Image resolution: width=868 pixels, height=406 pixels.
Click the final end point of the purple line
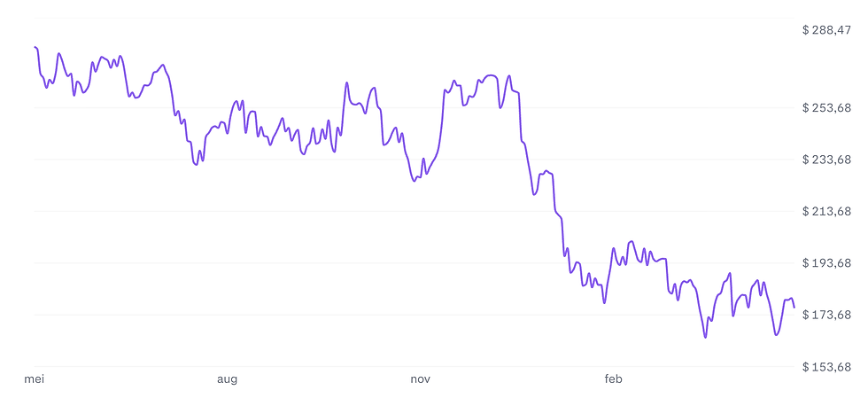pos(794,307)
